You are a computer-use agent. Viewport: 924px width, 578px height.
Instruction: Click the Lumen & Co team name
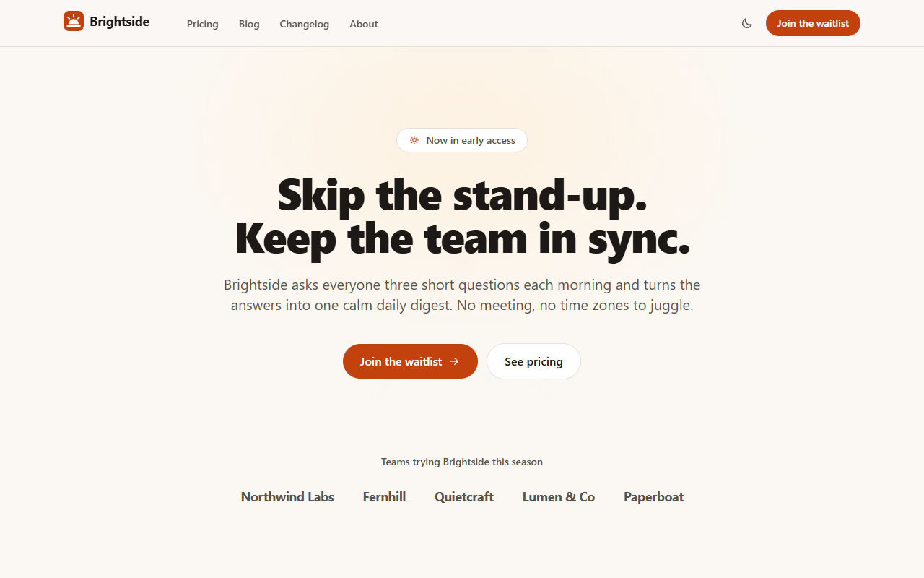(559, 497)
